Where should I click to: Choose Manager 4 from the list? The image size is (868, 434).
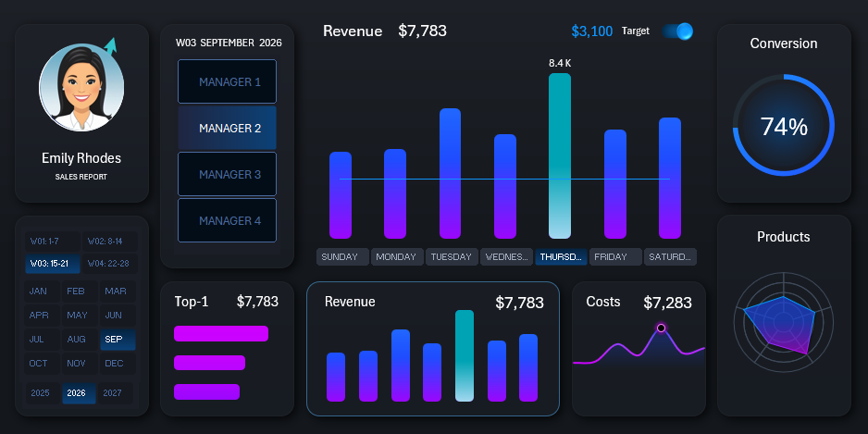pos(227,220)
